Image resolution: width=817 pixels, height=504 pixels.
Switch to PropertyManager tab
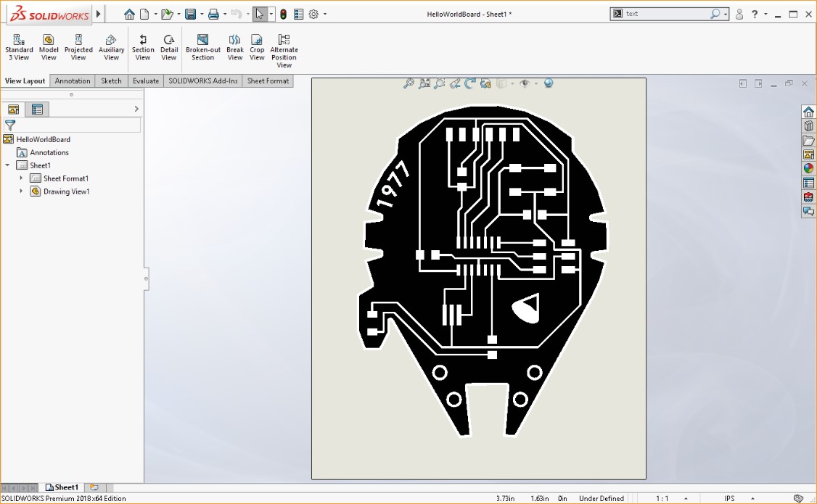coord(37,109)
